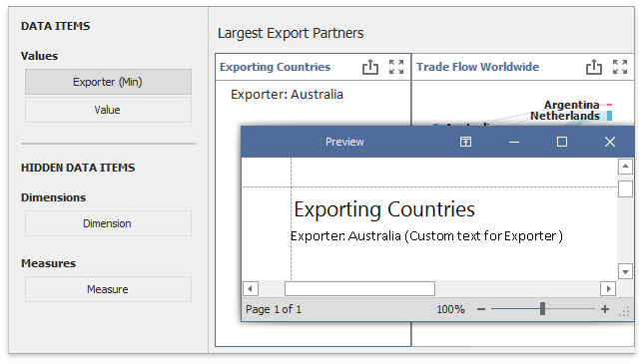Open export menu for Exporting Countries
Screen dimensions: 643x364
coord(369,67)
